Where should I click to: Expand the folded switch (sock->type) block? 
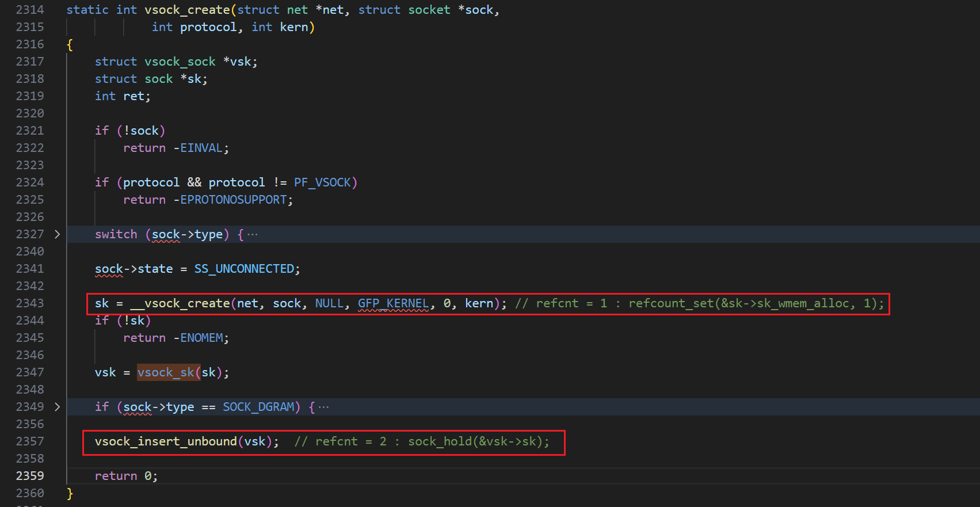pos(57,234)
